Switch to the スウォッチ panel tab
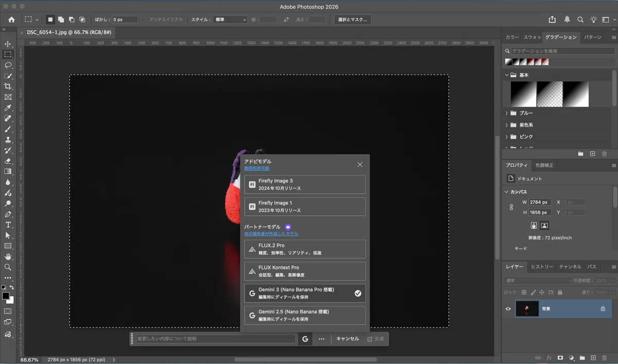The width and height of the screenshot is (618, 364). pyautogui.click(x=532, y=38)
